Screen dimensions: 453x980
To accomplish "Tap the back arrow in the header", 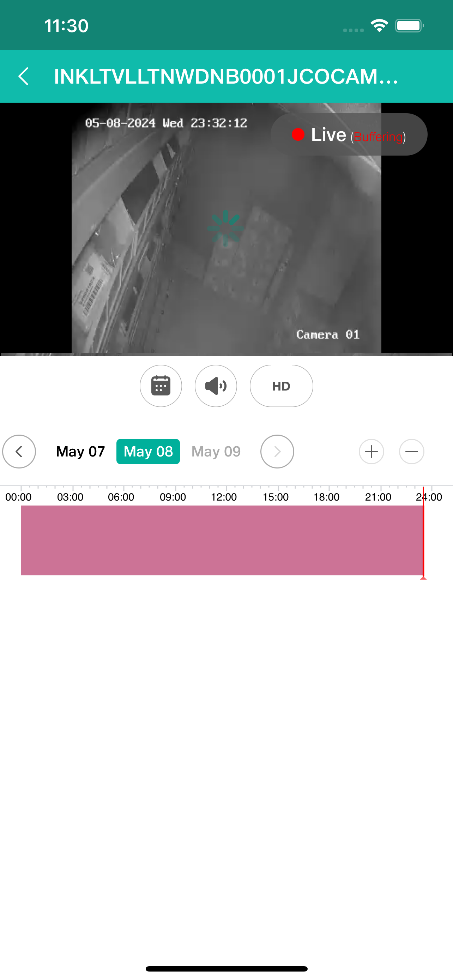I will [24, 77].
